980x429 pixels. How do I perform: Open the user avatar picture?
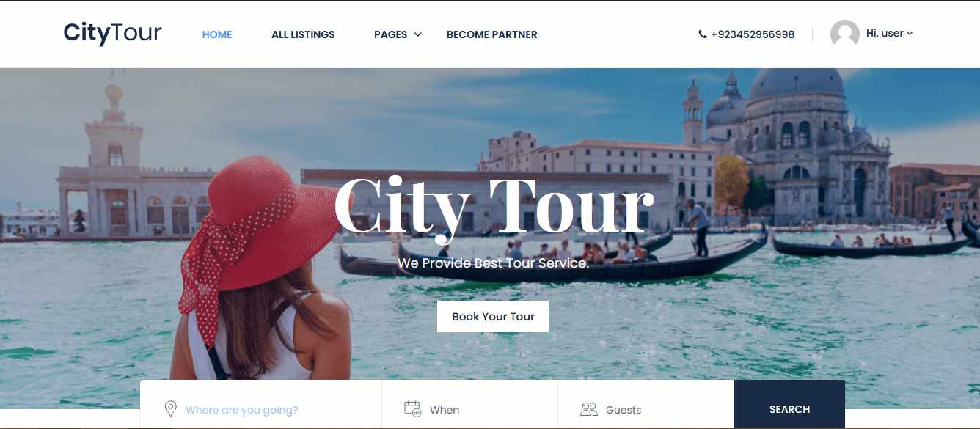(844, 34)
